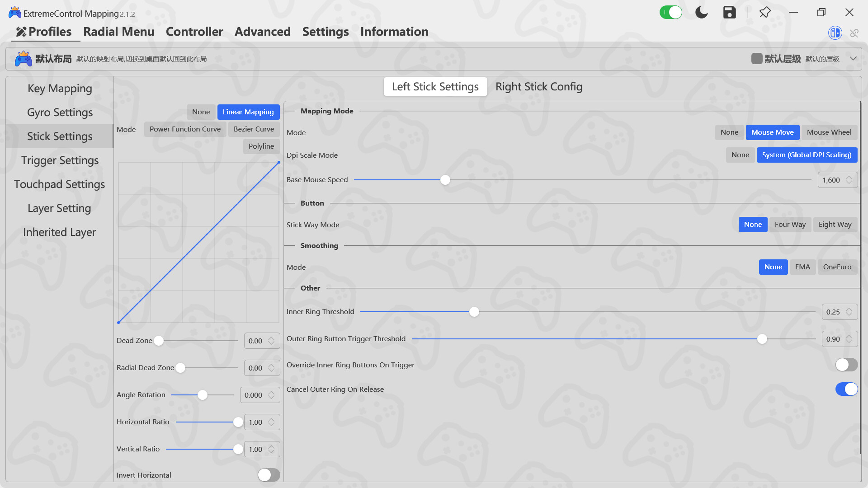The height and width of the screenshot is (488, 868).
Task: Switch to dark theme via the moon icon
Action: (701, 12)
